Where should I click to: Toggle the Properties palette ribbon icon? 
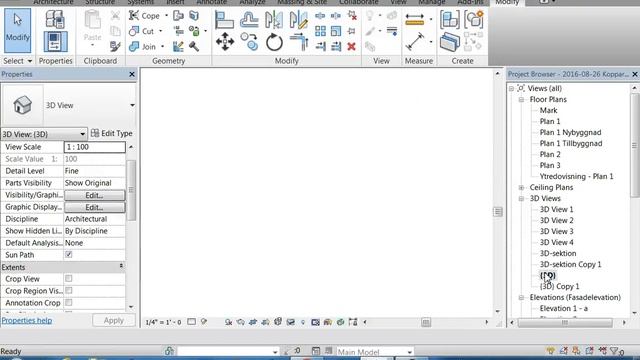(55, 42)
